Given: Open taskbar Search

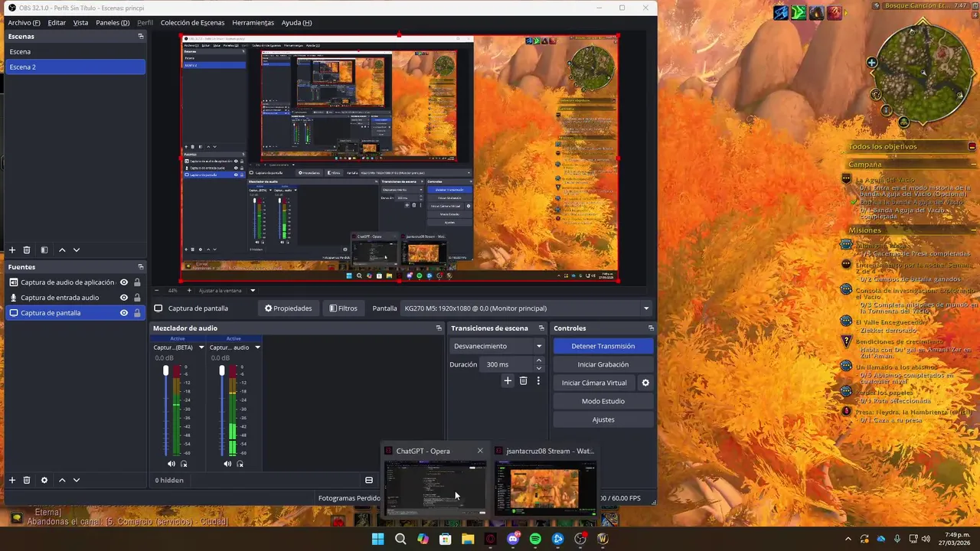Looking at the screenshot, I should [x=400, y=539].
